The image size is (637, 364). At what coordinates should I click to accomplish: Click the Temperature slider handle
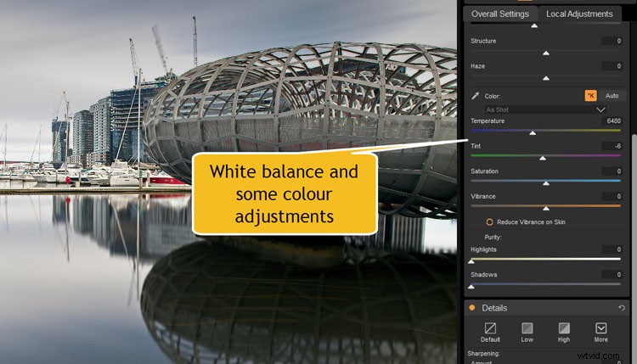coord(533,132)
